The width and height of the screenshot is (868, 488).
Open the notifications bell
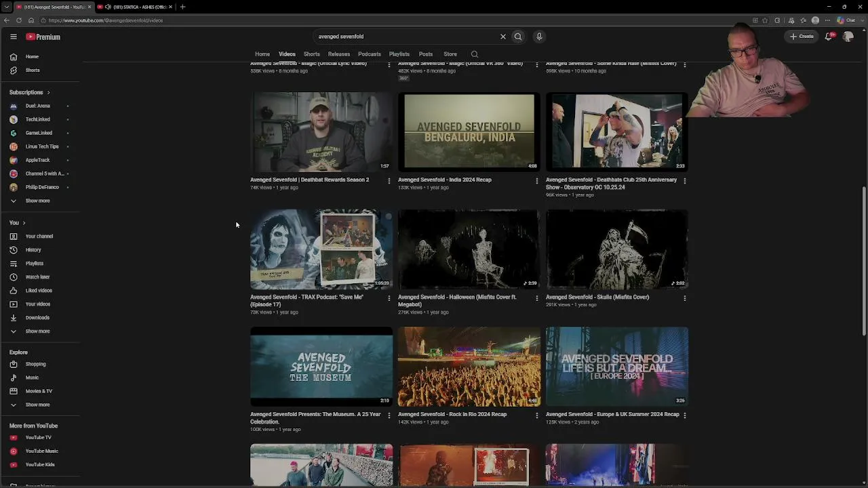click(x=829, y=37)
